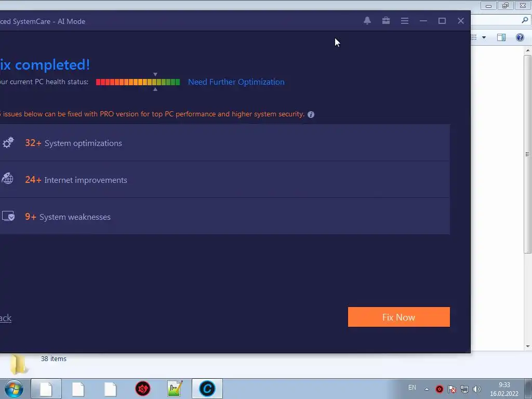Open the green chart notepad taskbar app

[175, 389]
